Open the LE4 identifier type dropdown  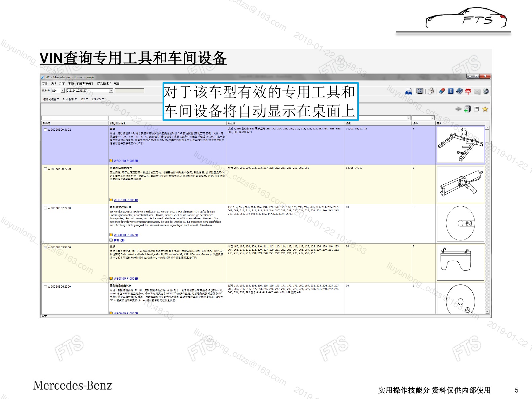click(x=62, y=90)
